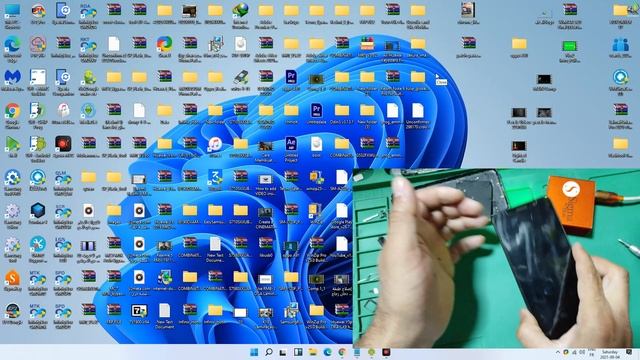
Task: Select the This PC monitor icon
Action: coord(12,11)
